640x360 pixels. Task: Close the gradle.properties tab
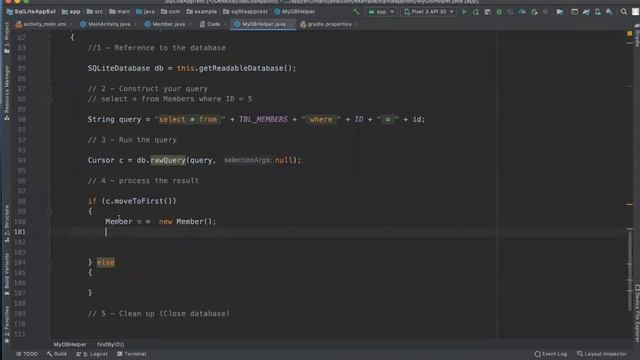[356, 24]
